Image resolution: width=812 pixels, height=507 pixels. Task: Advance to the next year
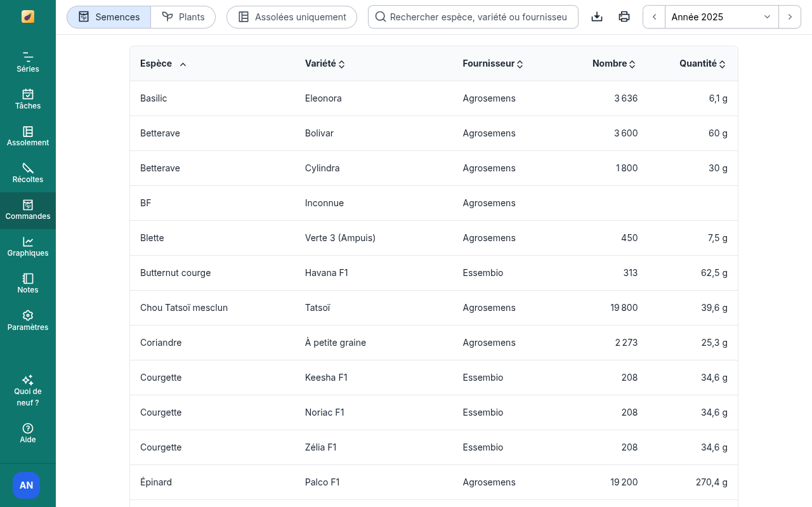pos(790,17)
